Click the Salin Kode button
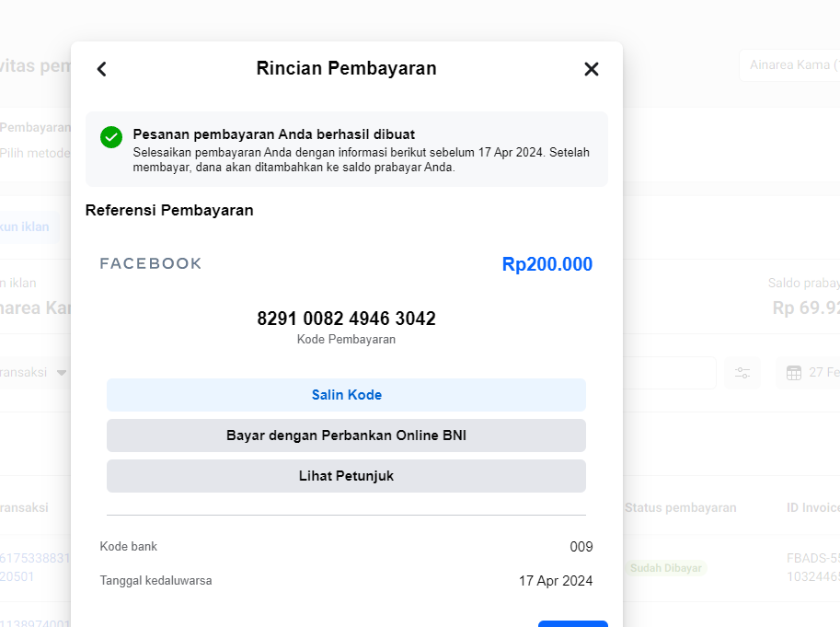 [346, 395]
